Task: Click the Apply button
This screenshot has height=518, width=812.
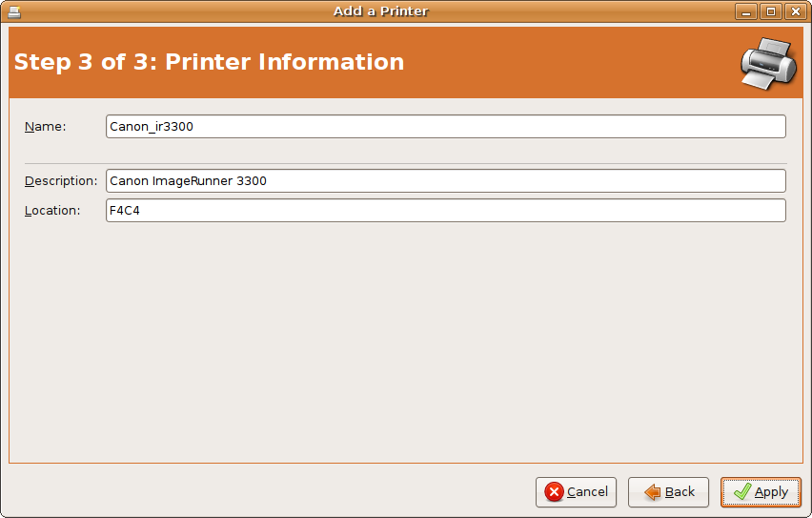Action: [761, 491]
